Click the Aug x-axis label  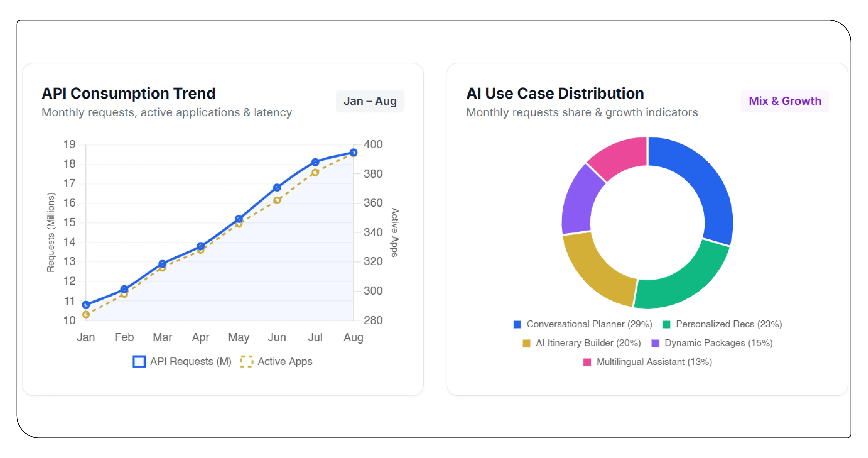[353, 337]
